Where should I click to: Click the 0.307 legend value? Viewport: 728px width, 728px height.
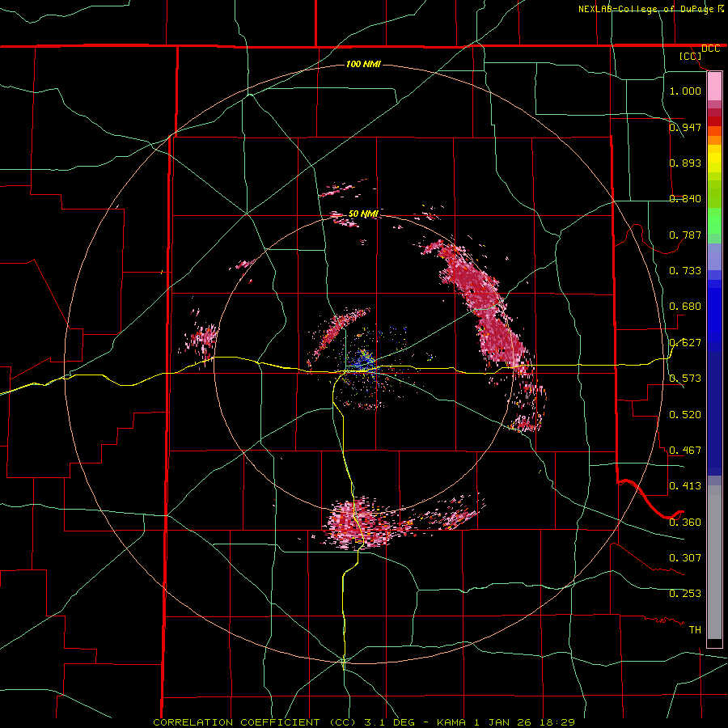pyautogui.click(x=685, y=557)
